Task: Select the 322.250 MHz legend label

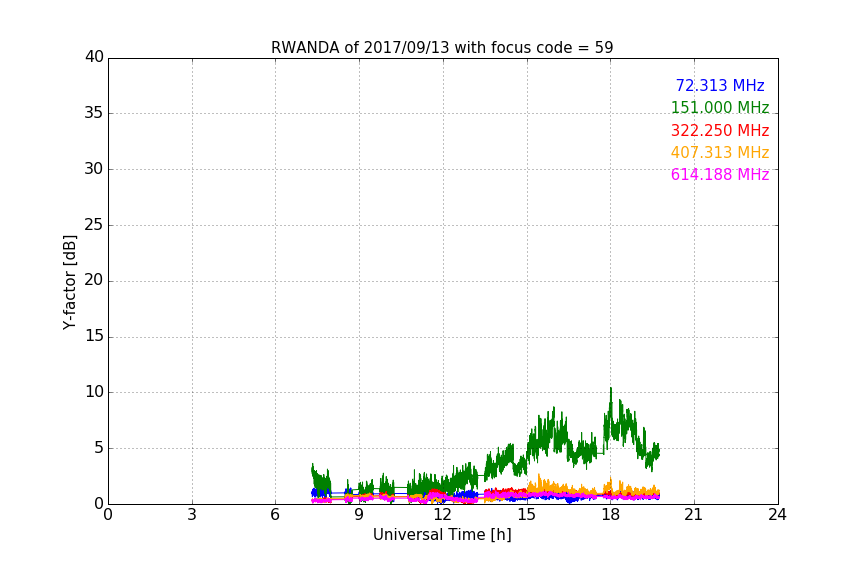Action: 720,130
